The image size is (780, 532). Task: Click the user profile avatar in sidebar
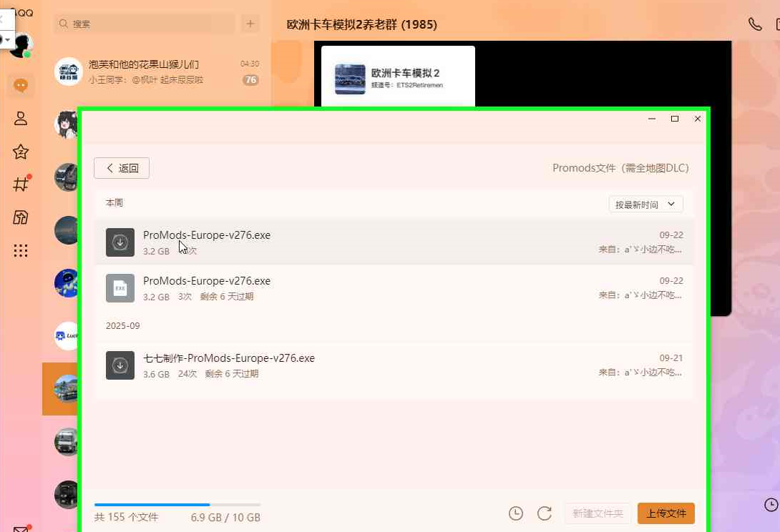point(21,46)
